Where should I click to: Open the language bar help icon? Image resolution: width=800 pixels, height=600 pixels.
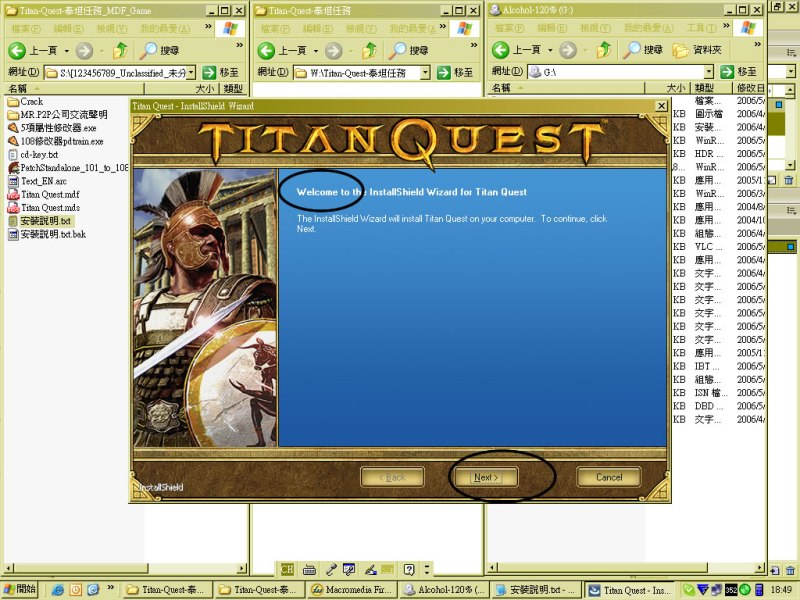[x=409, y=569]
